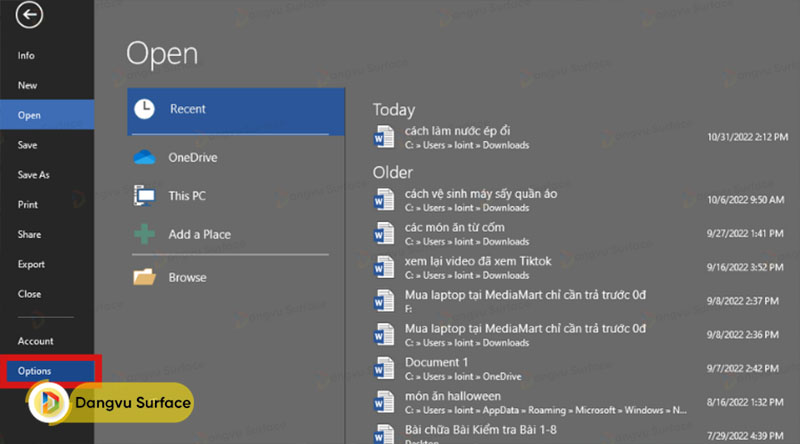
Task: Click the OneDrive cloud icon
Action: [x=145, y=157]
